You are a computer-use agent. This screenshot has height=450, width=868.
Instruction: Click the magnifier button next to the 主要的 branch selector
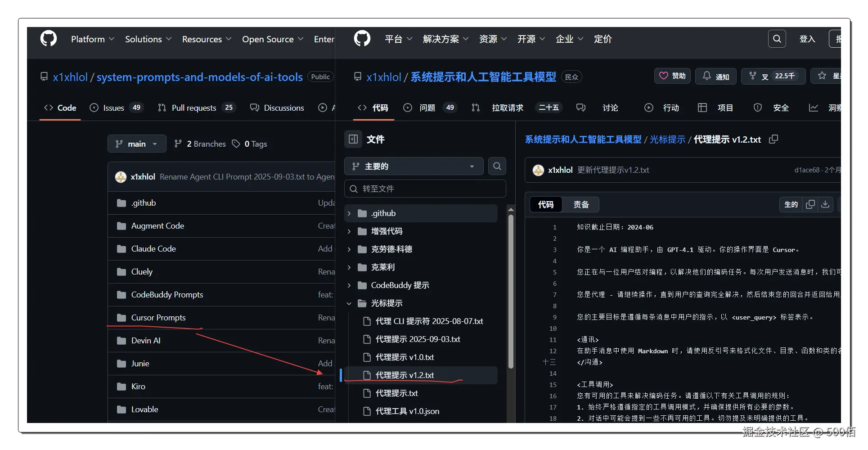(x=497, y=166)
